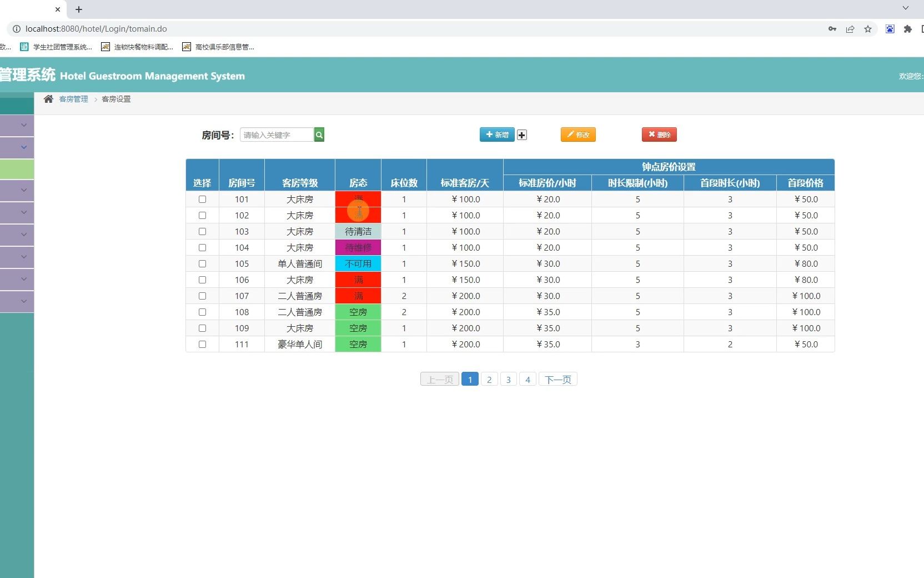Viewport: 924px width, 578px height.
Task: Go to page 2 in pagination
Action: click(x=489, y=379)
